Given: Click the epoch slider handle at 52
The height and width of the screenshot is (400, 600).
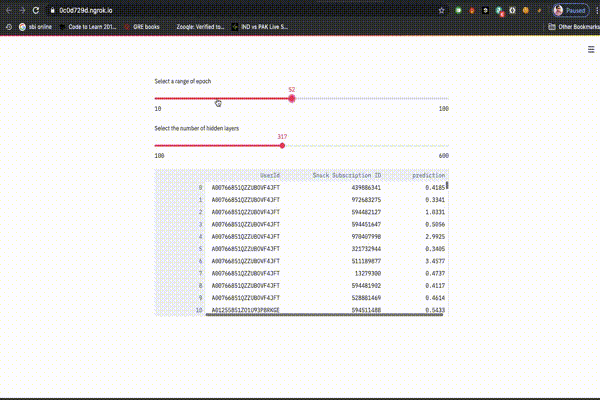Looking at the screenshot, I should 291,98.
